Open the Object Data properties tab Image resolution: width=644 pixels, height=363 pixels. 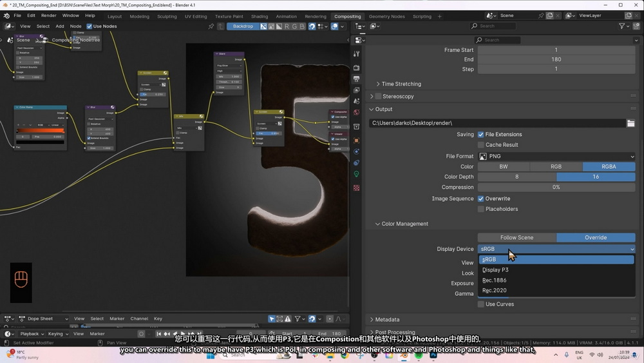click(357, 174)
